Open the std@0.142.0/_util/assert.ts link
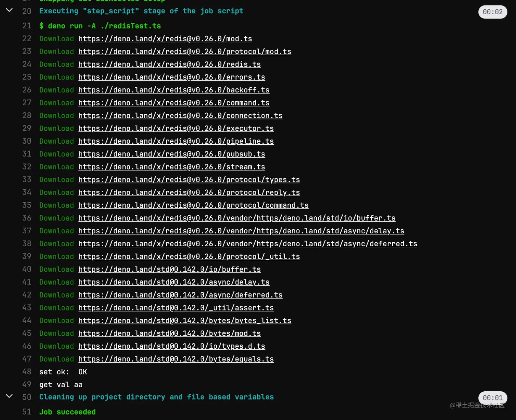This screenshot has height=420, width=516. point(176,308)
